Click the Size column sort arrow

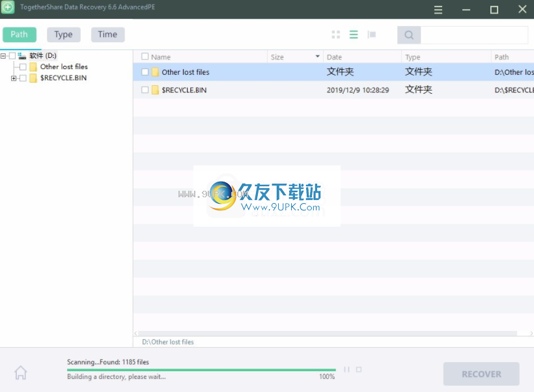pos(317,56)
